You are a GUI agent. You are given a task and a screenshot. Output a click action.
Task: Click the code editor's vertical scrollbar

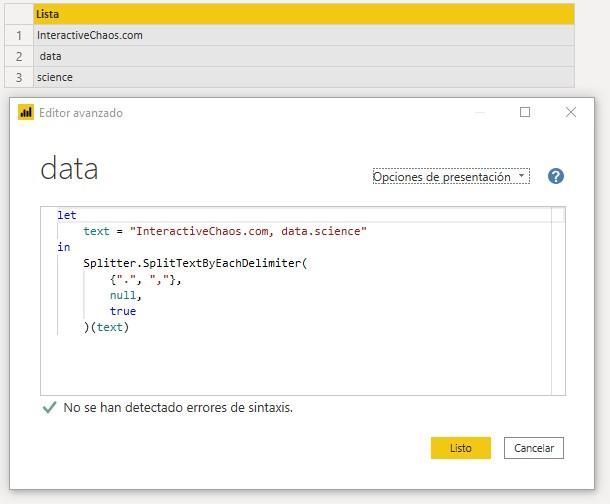(x=558, y=300)
